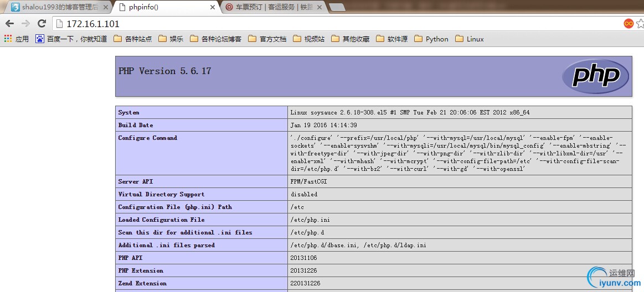Click the /etc/php.d value

(x=307, y=232)
